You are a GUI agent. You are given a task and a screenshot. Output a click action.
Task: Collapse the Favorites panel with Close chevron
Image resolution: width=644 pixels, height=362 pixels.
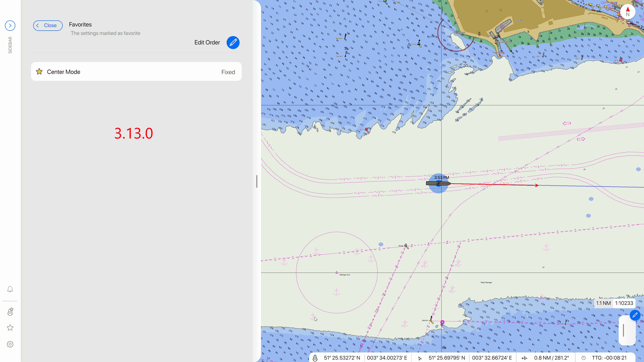coord(48,25)
